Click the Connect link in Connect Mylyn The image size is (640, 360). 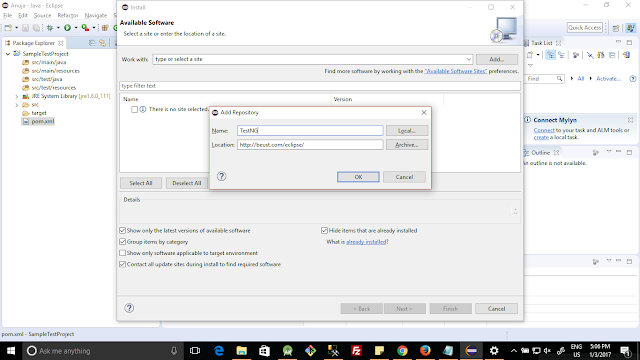click(x=544, y=130)
